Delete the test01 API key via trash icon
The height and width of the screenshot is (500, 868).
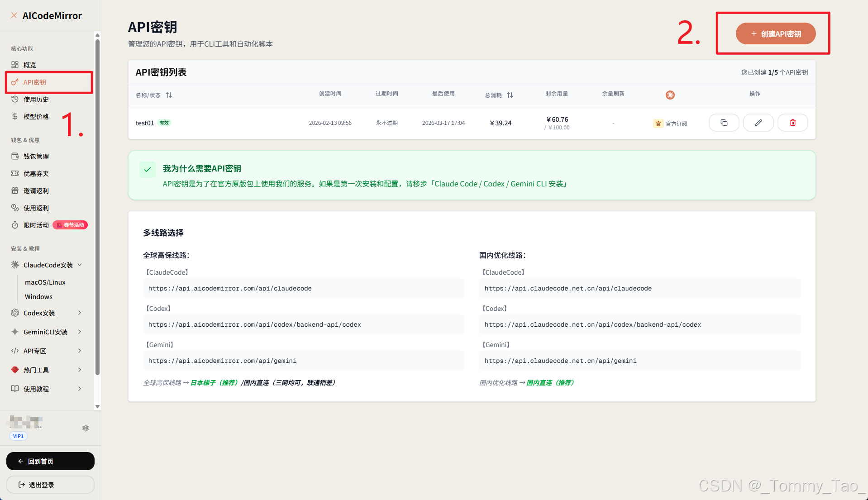coord(792,123)
